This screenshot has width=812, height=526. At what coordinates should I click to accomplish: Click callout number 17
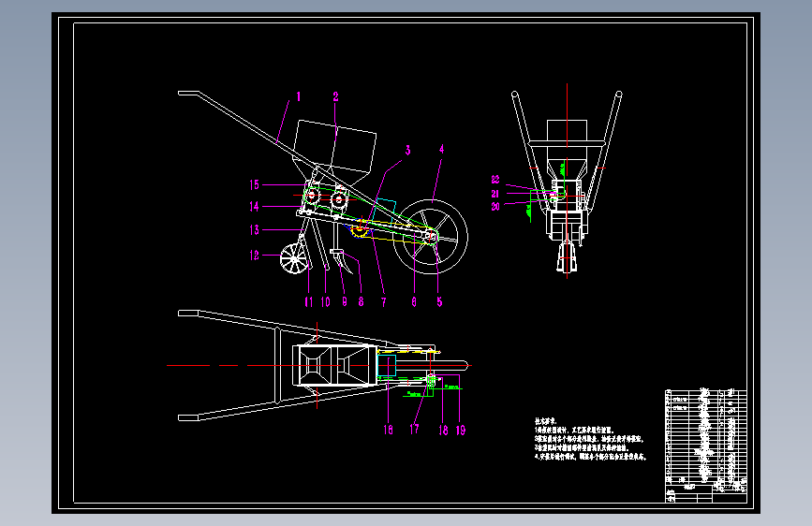(414, 430)
